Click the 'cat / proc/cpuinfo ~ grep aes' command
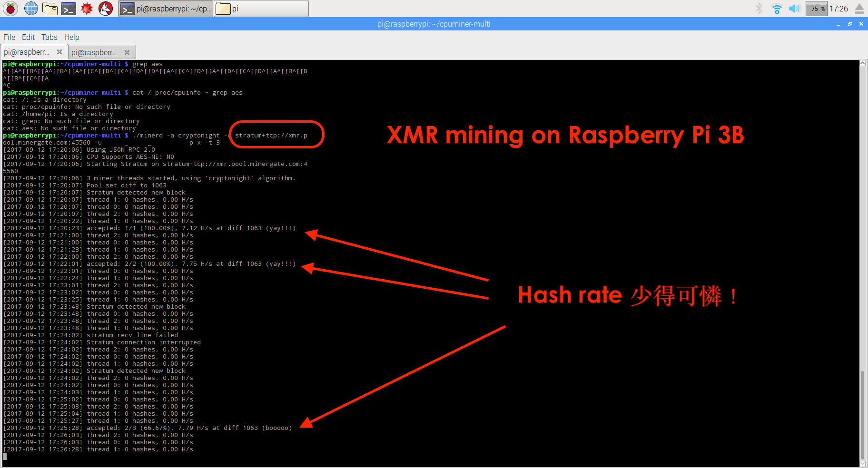This screenshot has width=868, height=468. pyautogui.click(x=187, y=93)
